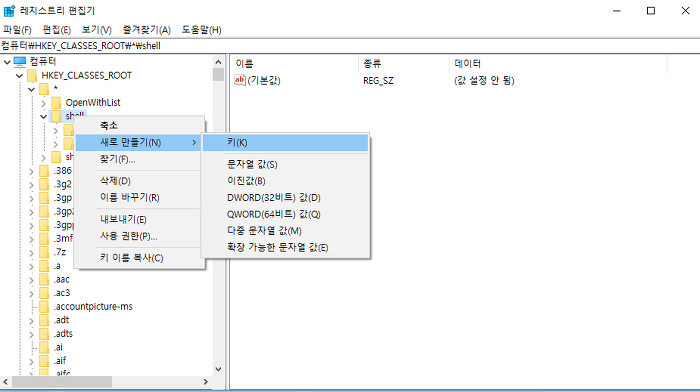Expand the OpenWithList key
700x392 pixels.
click(x=43, y=103)
